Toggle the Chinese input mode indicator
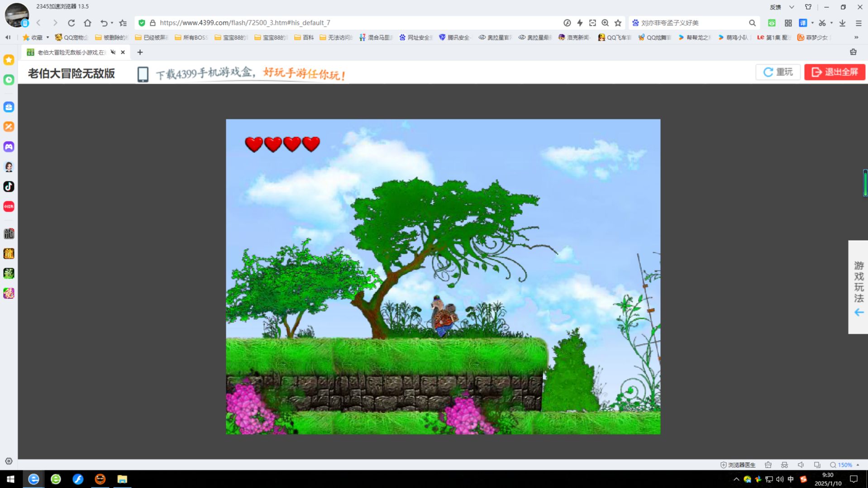 tap(791, 479)
